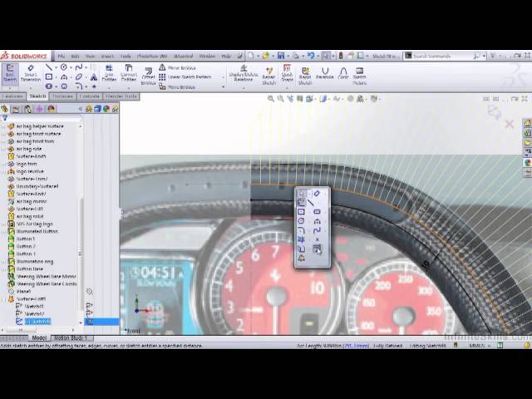Viewport: 532px width, 399px height.
Task: Open the Save button dropdown arrow
Action: [288, 56]
